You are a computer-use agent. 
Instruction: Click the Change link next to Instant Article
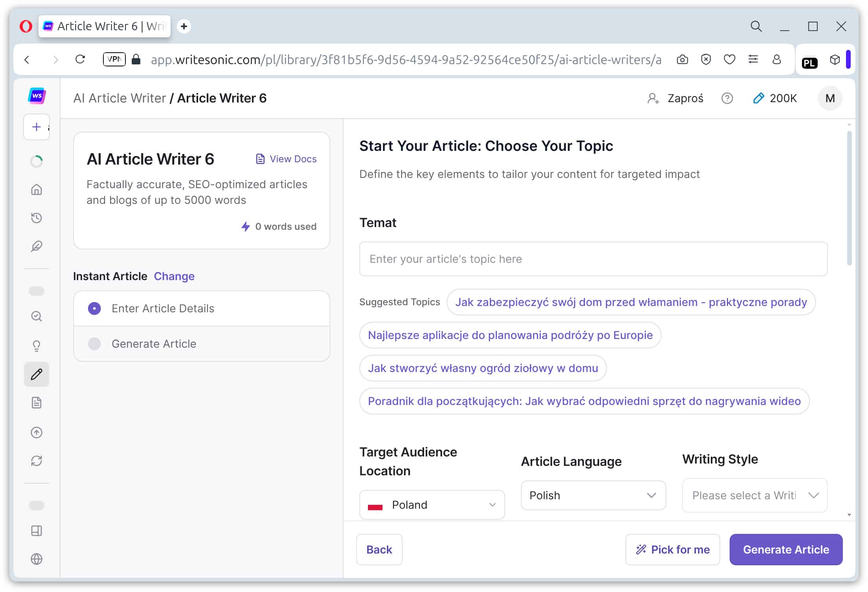[174, 276]
